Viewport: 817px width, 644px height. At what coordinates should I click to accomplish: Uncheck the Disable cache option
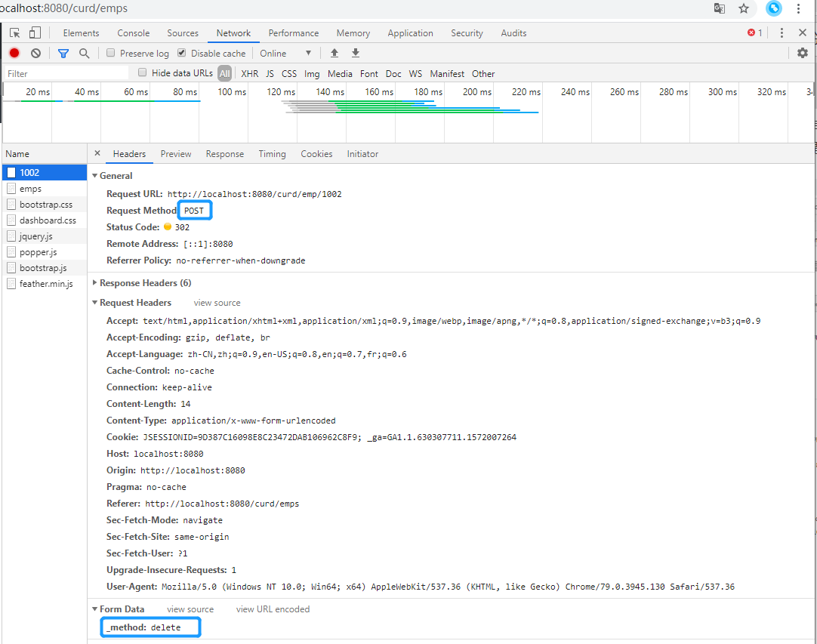(181, 53)
